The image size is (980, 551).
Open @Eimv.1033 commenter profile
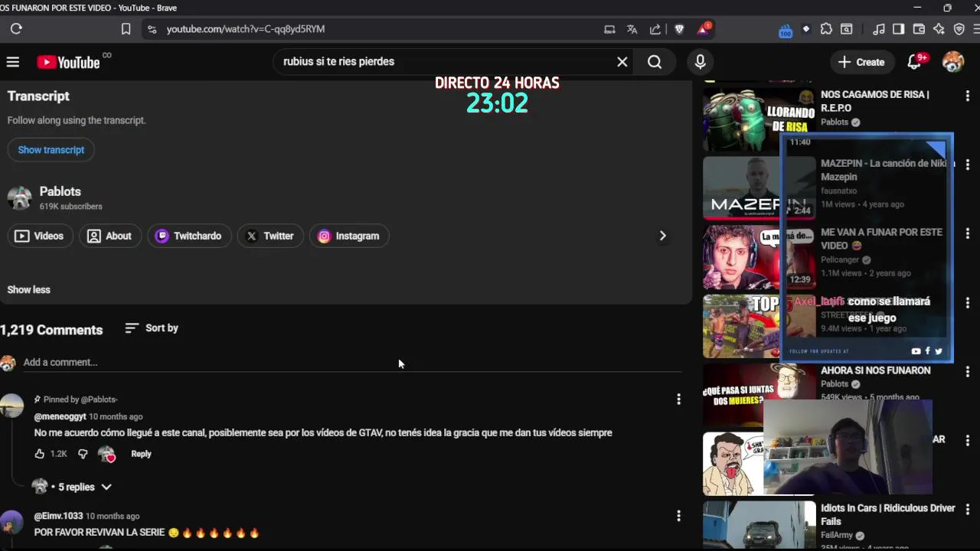[x=58, y=516]
